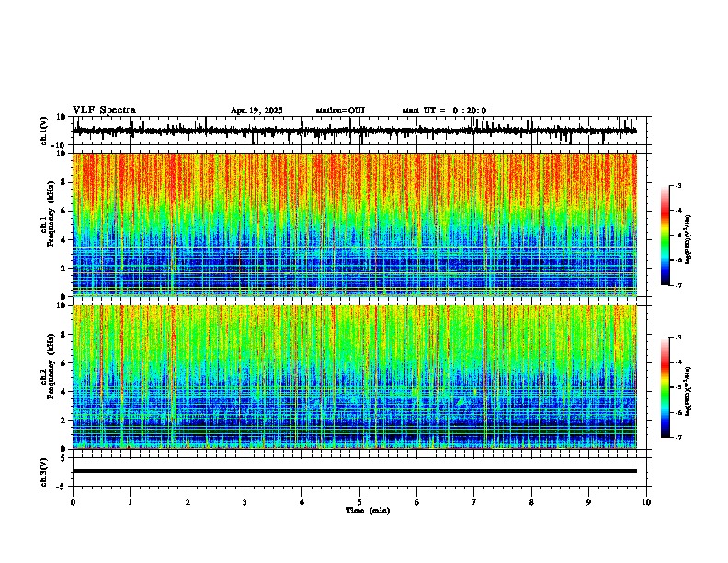Click the time axis tick label "1"
The image size is (728, 563).
tap(130, 502)
